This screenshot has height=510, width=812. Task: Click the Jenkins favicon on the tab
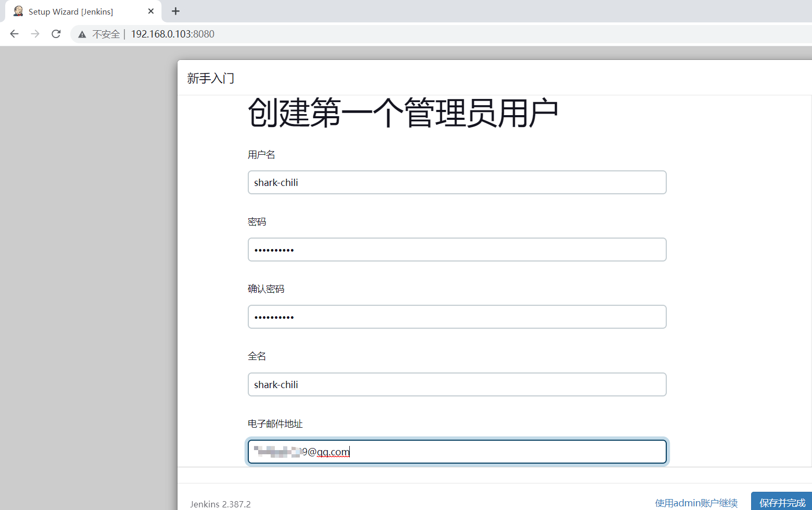18,11
